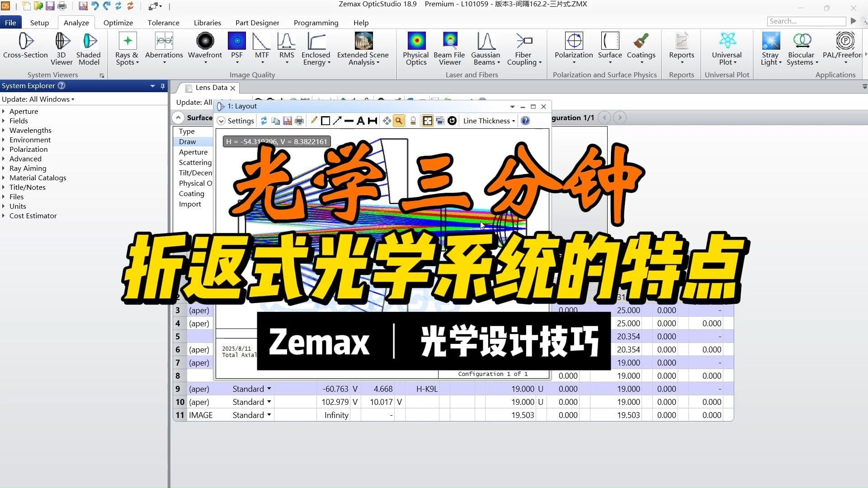Click in the ribbon Search field

(806, 21)
